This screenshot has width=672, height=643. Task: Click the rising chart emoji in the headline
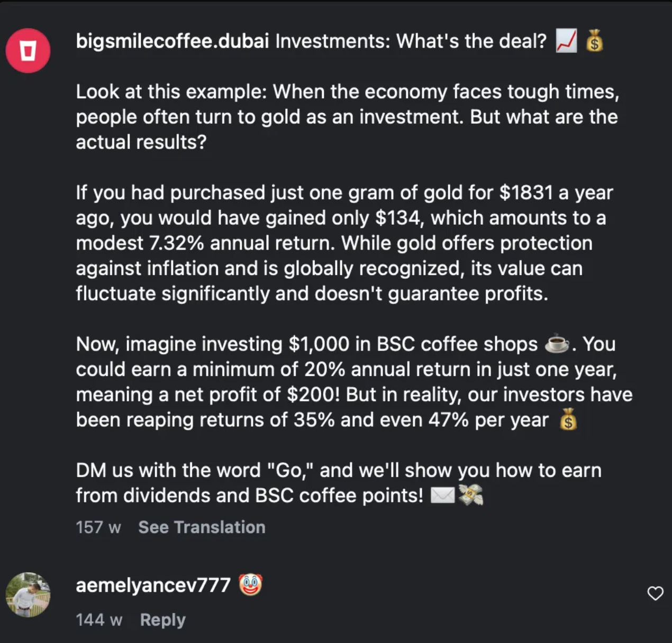566,41
